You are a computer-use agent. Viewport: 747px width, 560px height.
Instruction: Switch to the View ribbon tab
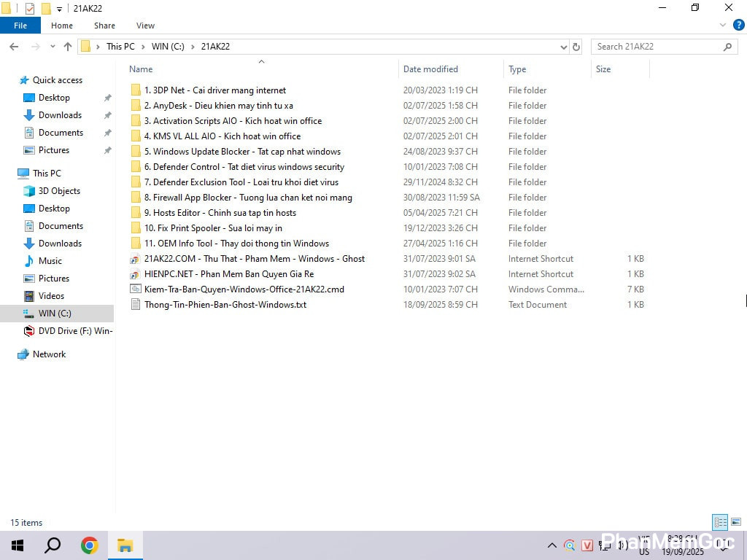[x=145, y=26]
